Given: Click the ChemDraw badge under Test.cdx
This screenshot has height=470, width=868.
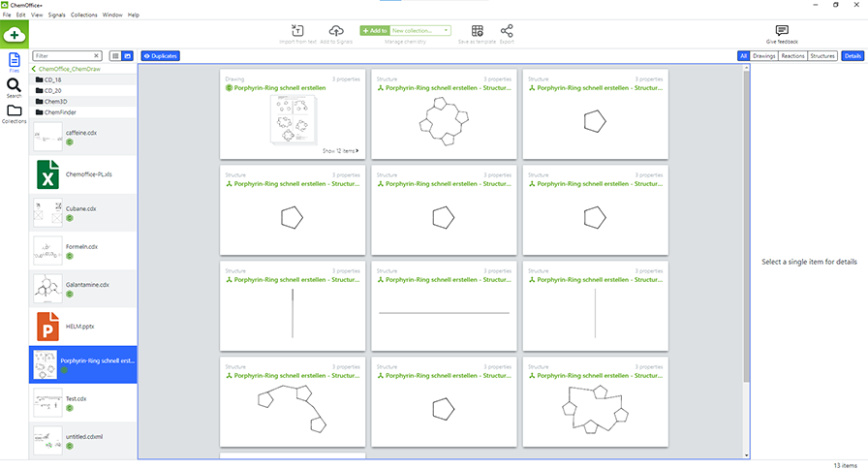Looking at the screenshot, I should click(x=70, y=408).
